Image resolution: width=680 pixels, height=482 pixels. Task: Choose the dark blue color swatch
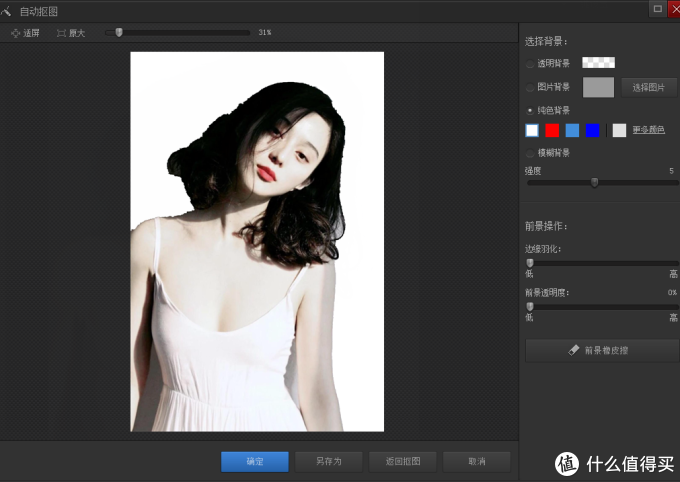592,130
